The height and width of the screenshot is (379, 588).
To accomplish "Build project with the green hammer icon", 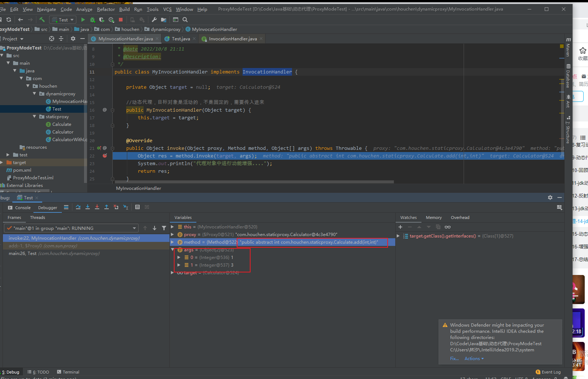I will pyautogui.click(x=42, y=20).
